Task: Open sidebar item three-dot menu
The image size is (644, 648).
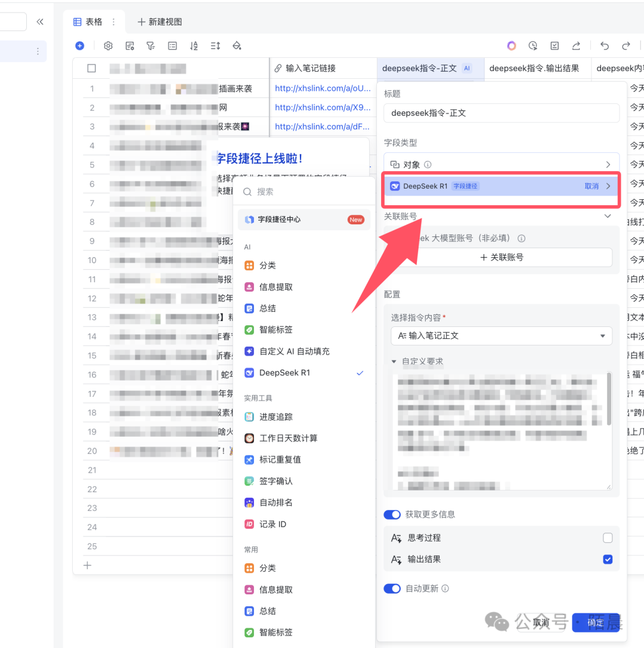Action: pyautogui.click(x=38, y=51)
